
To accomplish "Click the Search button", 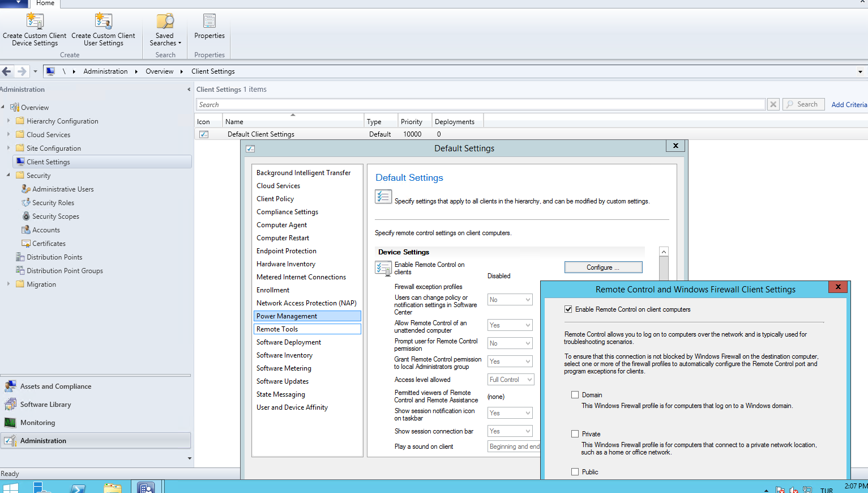I will [802, 104].
